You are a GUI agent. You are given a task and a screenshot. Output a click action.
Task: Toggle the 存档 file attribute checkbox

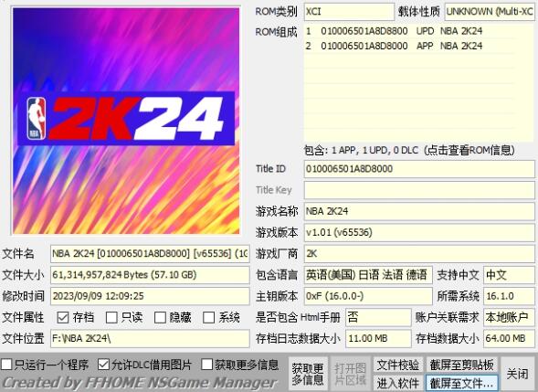point(63,317)
